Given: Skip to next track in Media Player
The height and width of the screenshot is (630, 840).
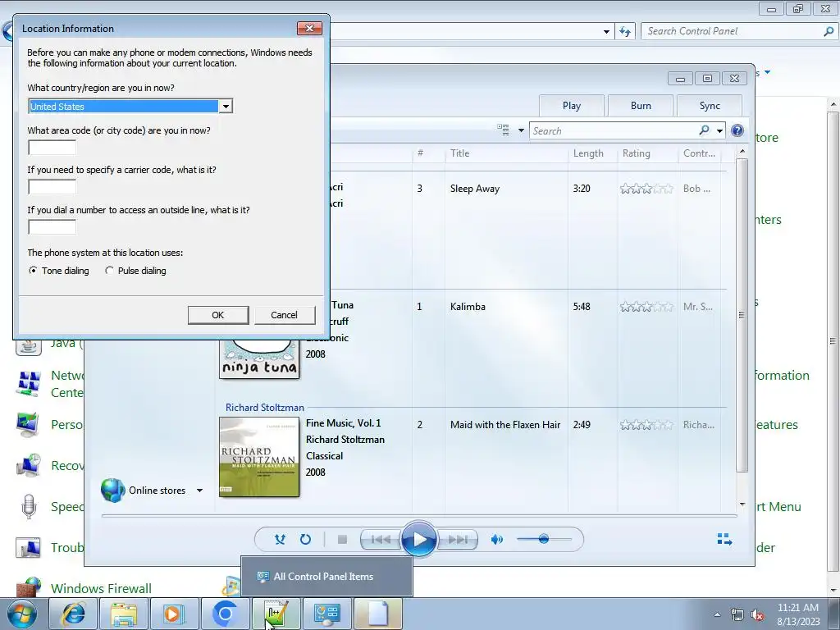Looking at the screenshot, I should [458, 539].
